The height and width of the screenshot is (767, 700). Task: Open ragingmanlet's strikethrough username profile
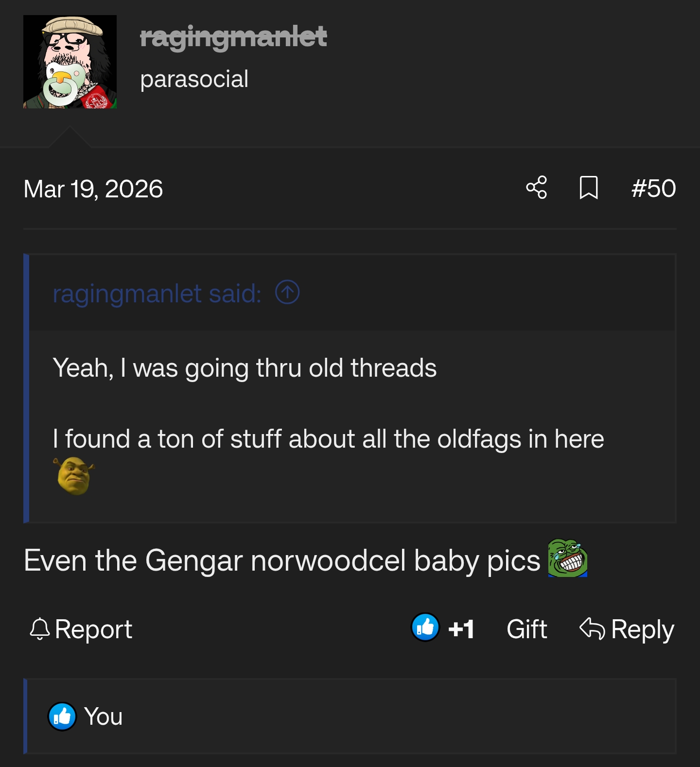[x=233, y=37]
